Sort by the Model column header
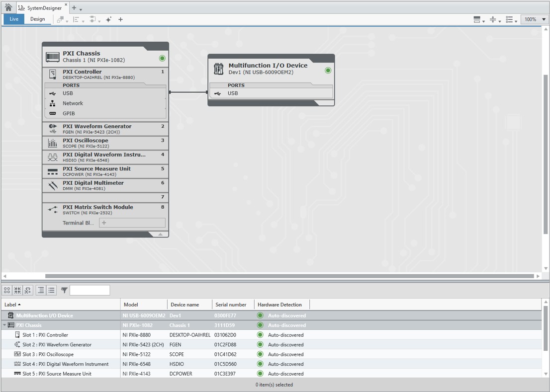550x392 pixels. pyautogui.click(x=144, y=305)
